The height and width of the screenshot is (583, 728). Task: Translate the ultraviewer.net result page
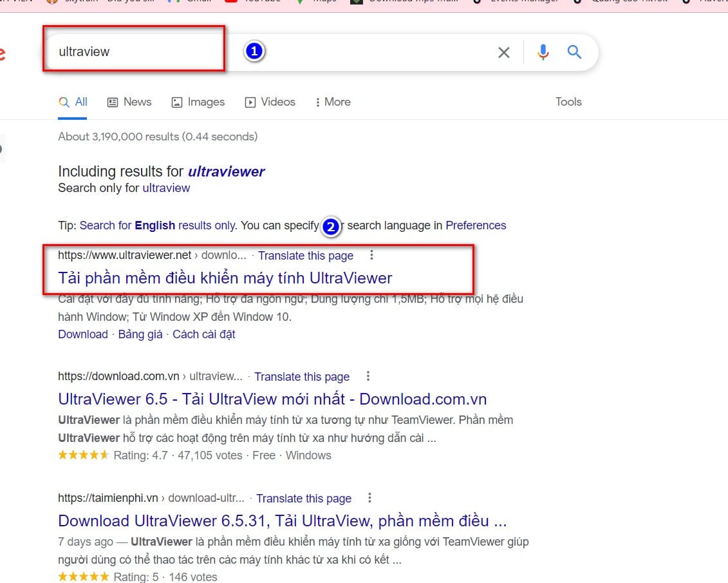(306, 256)
